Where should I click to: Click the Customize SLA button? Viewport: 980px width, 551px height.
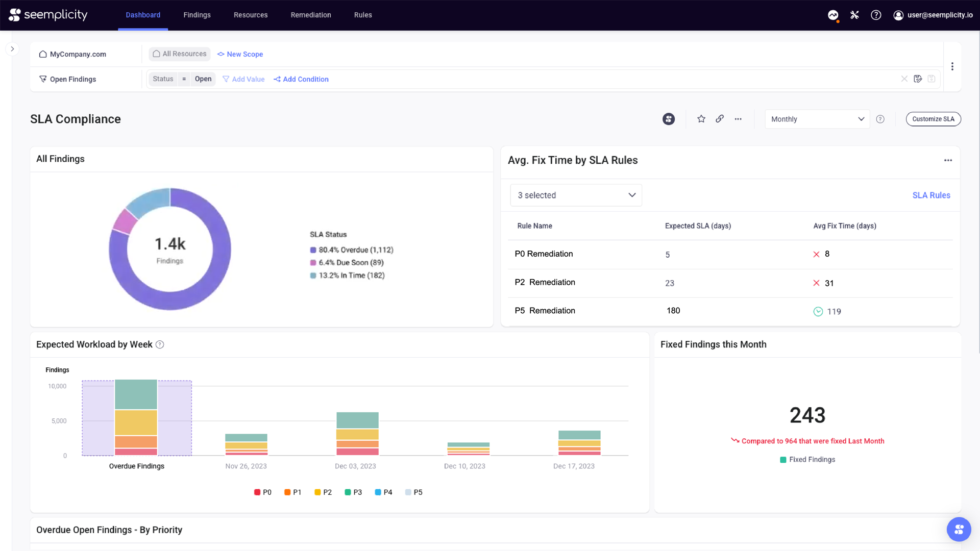tap(933, 119)
